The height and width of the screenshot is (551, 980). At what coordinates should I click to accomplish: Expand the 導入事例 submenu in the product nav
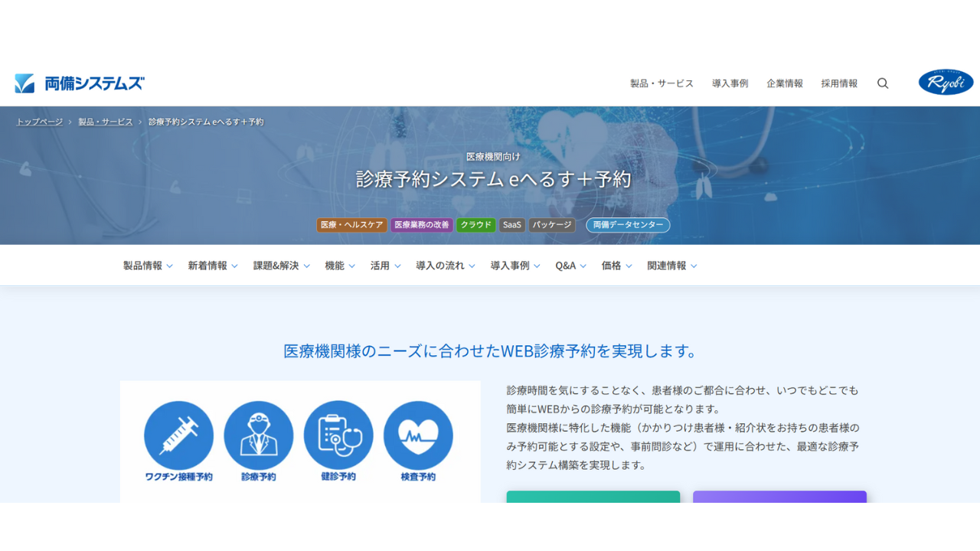coord(515,266)
